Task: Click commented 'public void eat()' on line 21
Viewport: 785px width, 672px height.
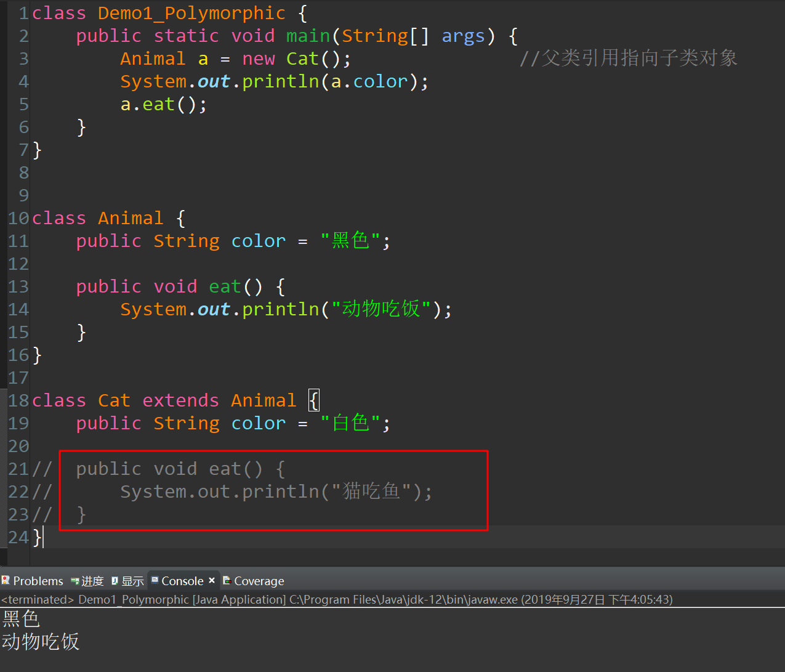Action: [169, 469]
